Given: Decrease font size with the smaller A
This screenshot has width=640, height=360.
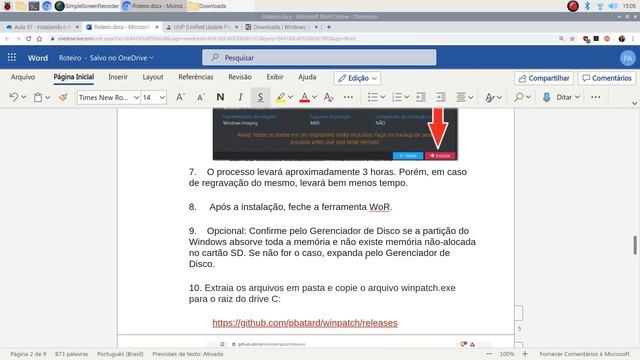Looking at the screenshot, I should pos(200,97).
